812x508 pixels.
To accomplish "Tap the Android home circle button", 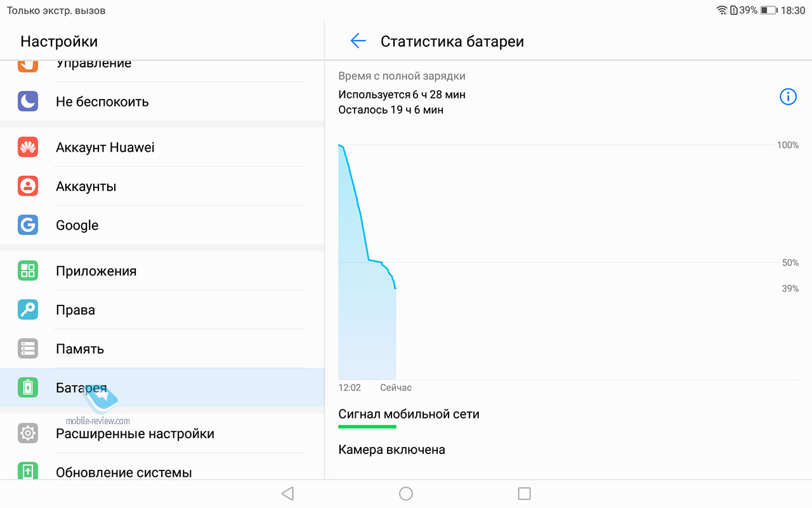I will pos(406,493).
